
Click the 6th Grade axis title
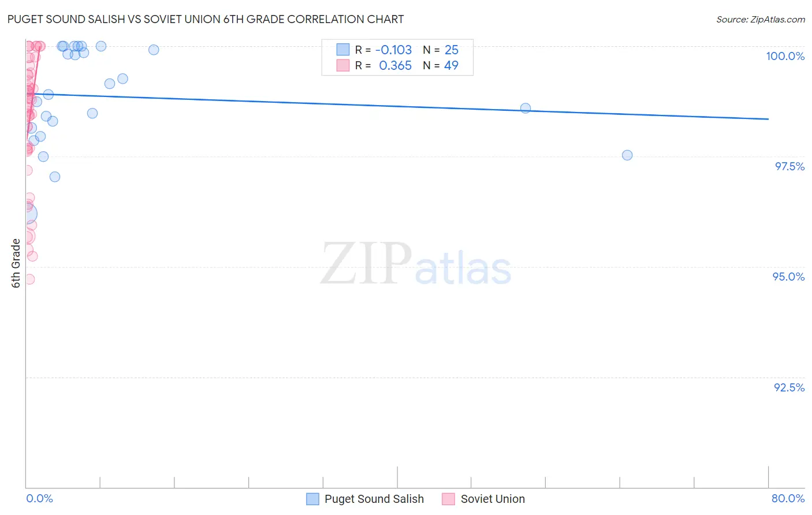click(x=16, y=263)
